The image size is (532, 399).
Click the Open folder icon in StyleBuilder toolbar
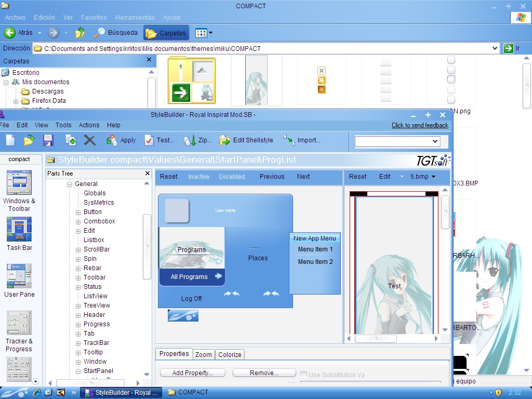pos(29,140)
